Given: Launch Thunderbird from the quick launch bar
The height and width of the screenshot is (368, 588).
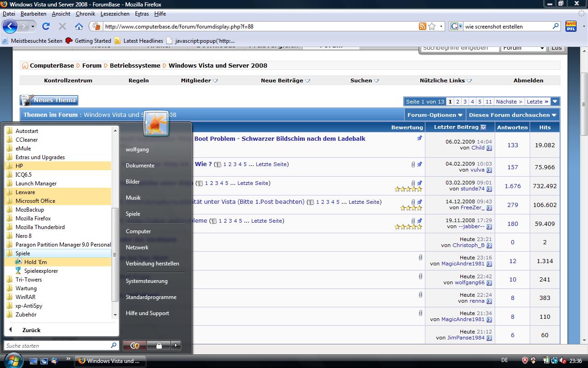Looking at the screenshot, I should click(55, 361).
